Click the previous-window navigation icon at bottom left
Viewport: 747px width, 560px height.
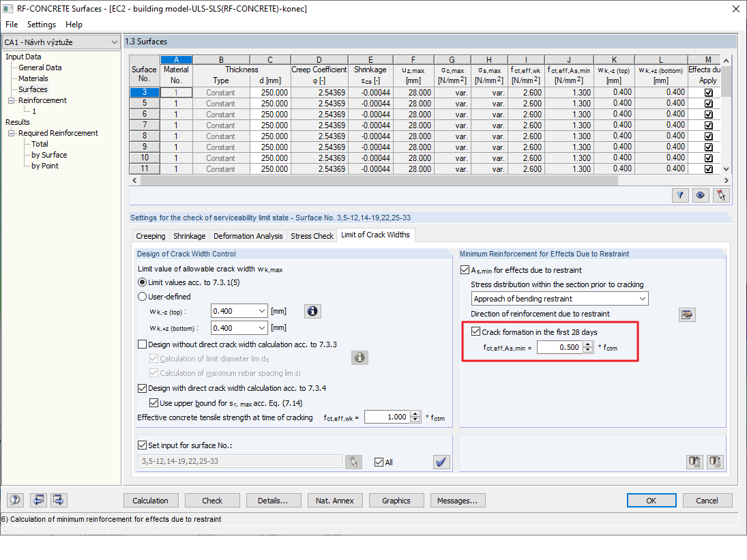coord(38,500)
